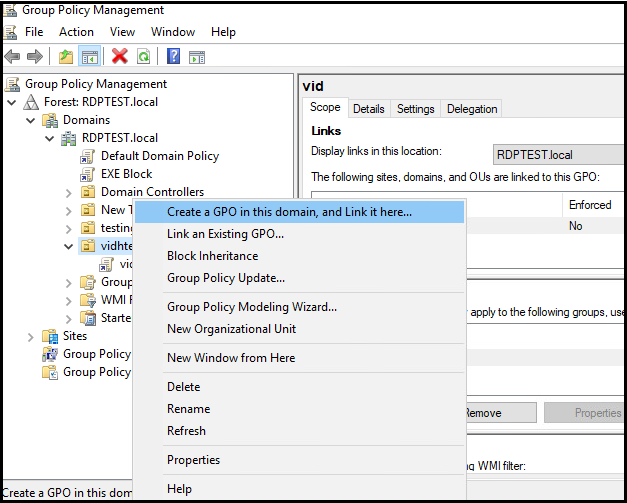Click the 'No' value under Enforced
Image resolution: width=627 pixels, height=503 pixels.
pyautogui.click(x=575, y=226)
